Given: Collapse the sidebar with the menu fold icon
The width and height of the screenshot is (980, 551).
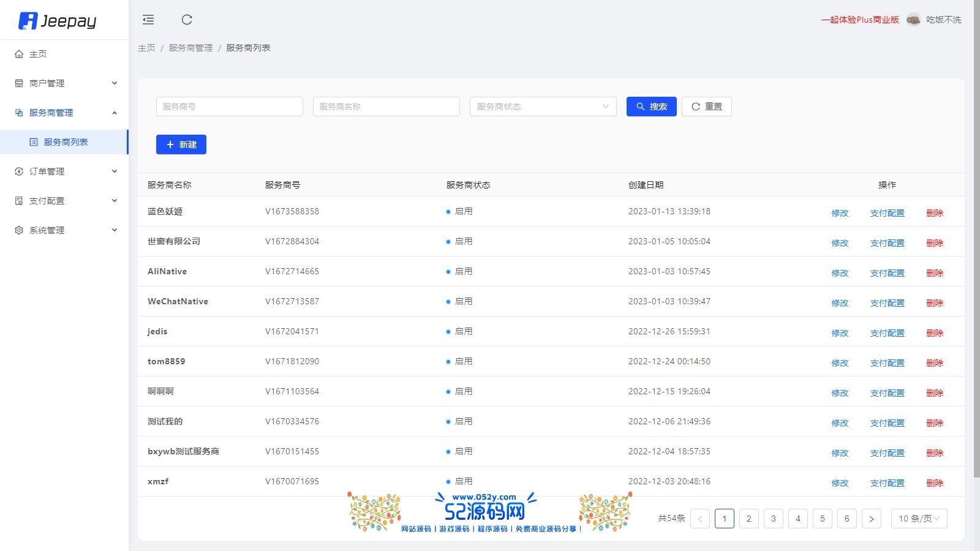Looking at the screenshot, I should pyautogui.click(x=148, y=20).
